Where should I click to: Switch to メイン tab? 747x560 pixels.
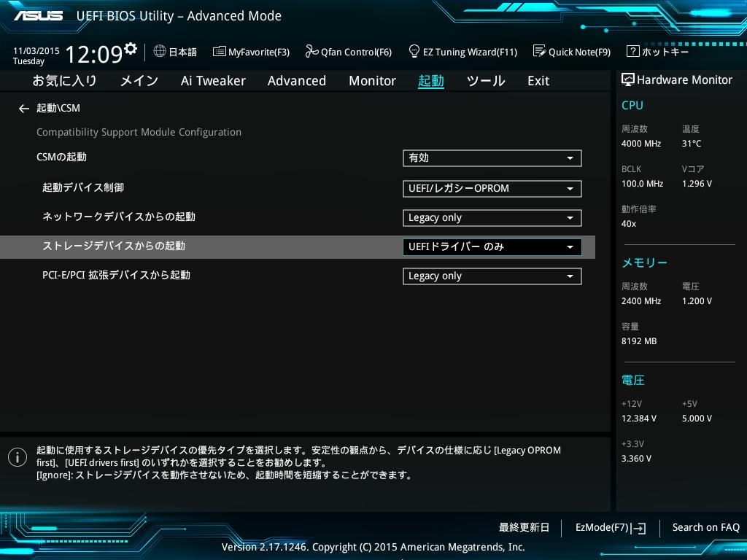click(139, 81)
